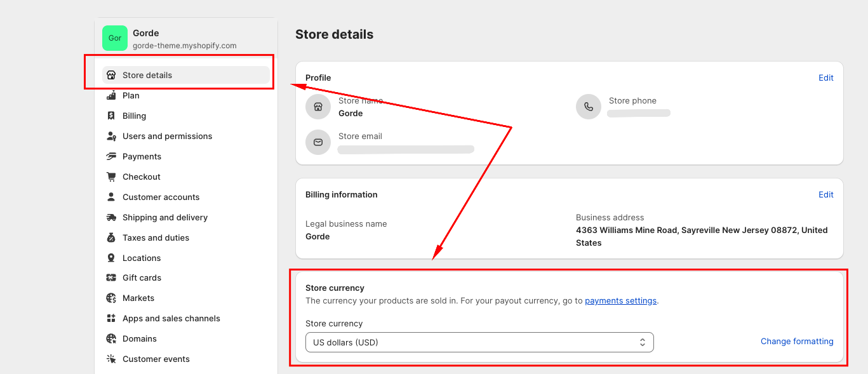Click the Shipping and delivery truck icon

point(111,217)
